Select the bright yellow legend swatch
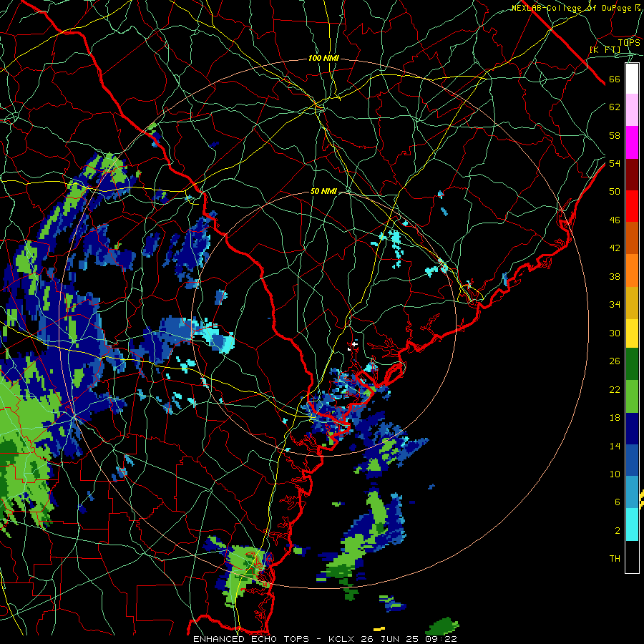The width and height of the screenshot is (644, 644). [632, 333]
